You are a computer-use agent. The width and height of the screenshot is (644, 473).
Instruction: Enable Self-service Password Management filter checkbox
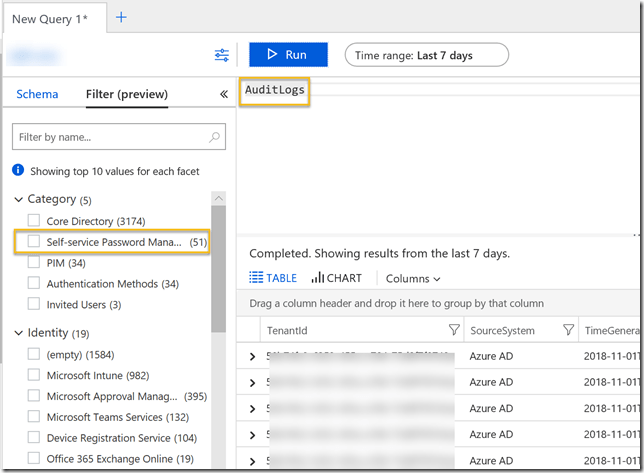pos(34,242)
